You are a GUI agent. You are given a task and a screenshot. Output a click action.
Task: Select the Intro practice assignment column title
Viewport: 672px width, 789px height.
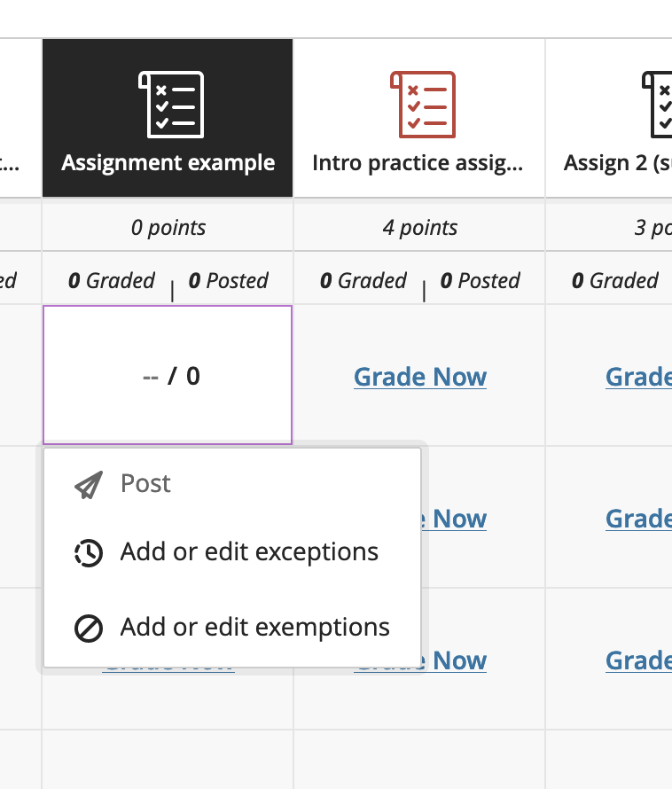pos(418,163)
